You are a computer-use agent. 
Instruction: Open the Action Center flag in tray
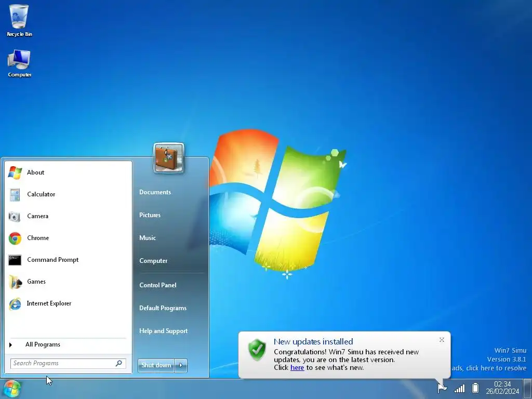pyautogui.click(x=442, y=388)
